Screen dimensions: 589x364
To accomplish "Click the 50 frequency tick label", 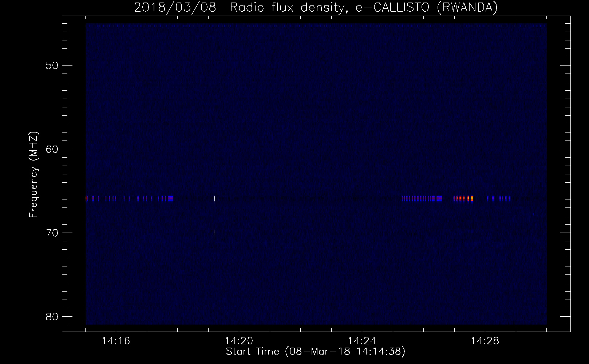I will pyautogui.click(x=52, y=66).
